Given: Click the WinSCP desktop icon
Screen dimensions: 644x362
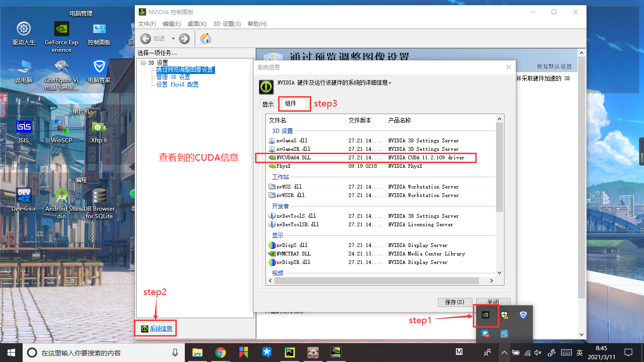Looking at the screenshot, I should coord(61,131).
